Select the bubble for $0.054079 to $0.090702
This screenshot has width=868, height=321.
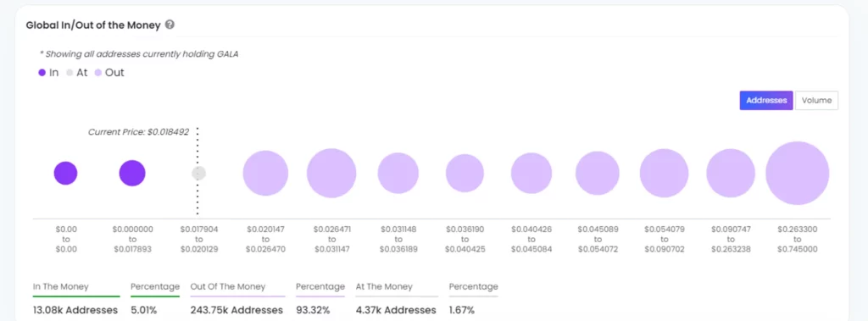(665, 174)
